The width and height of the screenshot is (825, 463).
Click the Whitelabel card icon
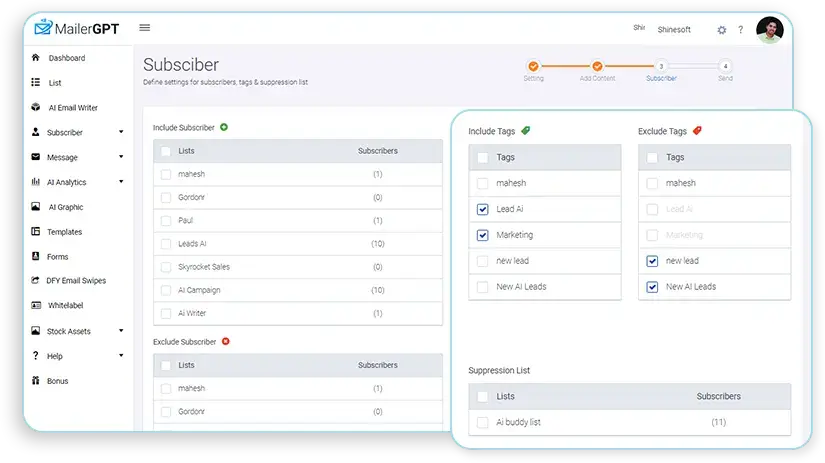(x=36, y=305)
